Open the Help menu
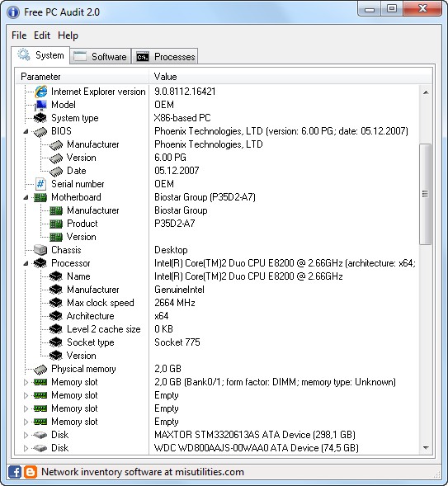The height and width of the screenshot is (486, 448). 68,35
